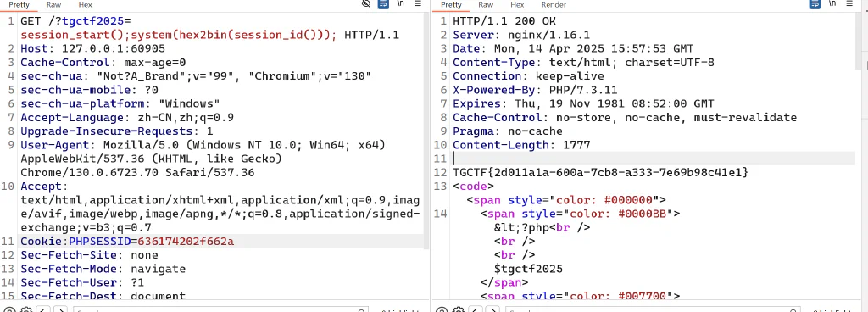
Task: Click the Sec-Fetch-Mode: navigate header
Action: pyautogui.click(x=103, y=269)
